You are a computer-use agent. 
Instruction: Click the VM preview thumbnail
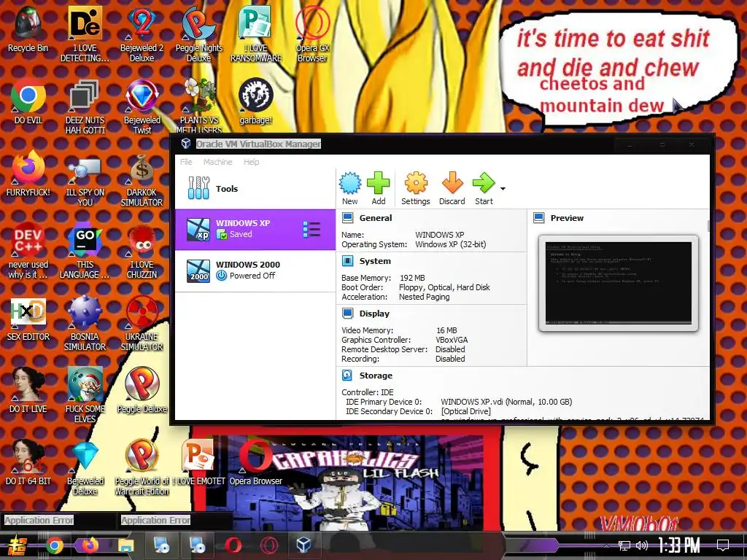coord(619,283)
